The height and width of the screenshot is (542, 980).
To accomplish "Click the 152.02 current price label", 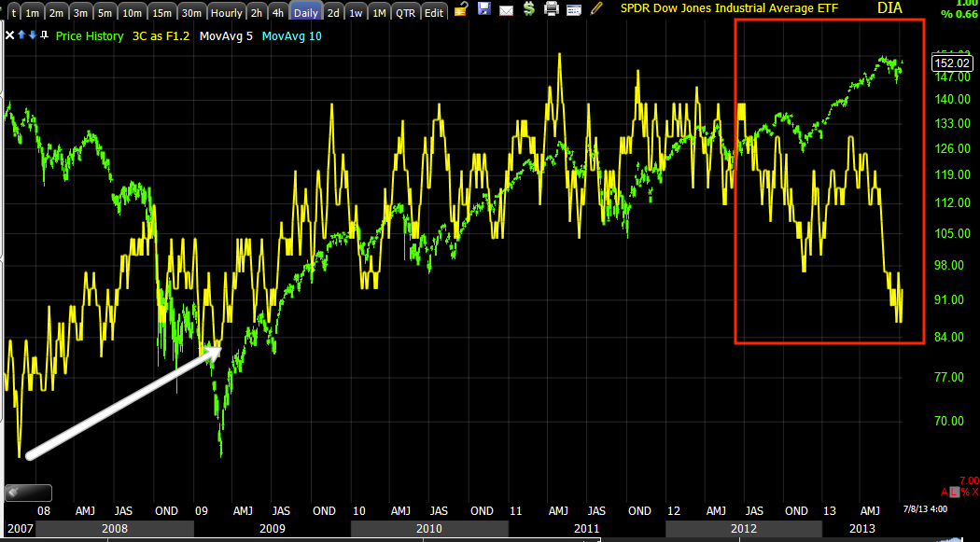I will tap(953, 63).
